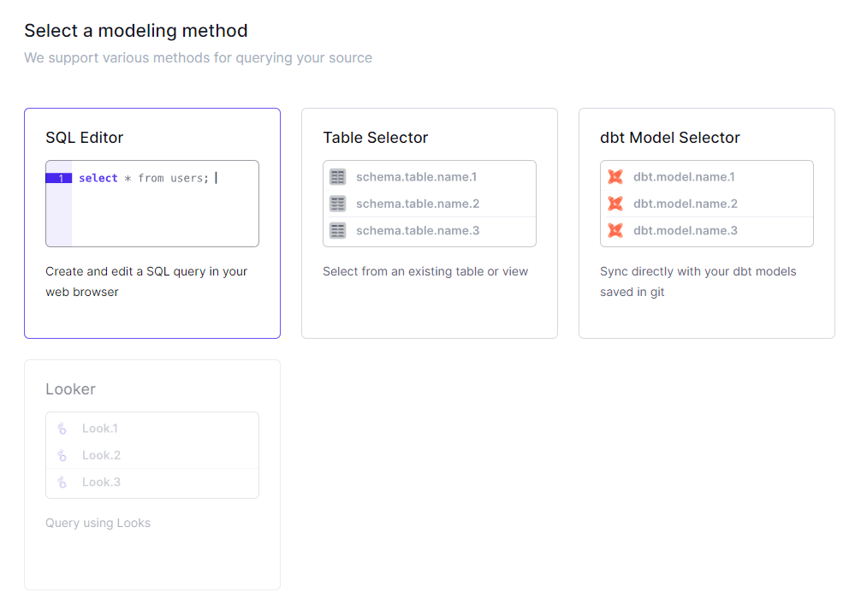Click the 'Table Selector' card title
Viewport: 861px width, 616px height.
coord(375,137)
